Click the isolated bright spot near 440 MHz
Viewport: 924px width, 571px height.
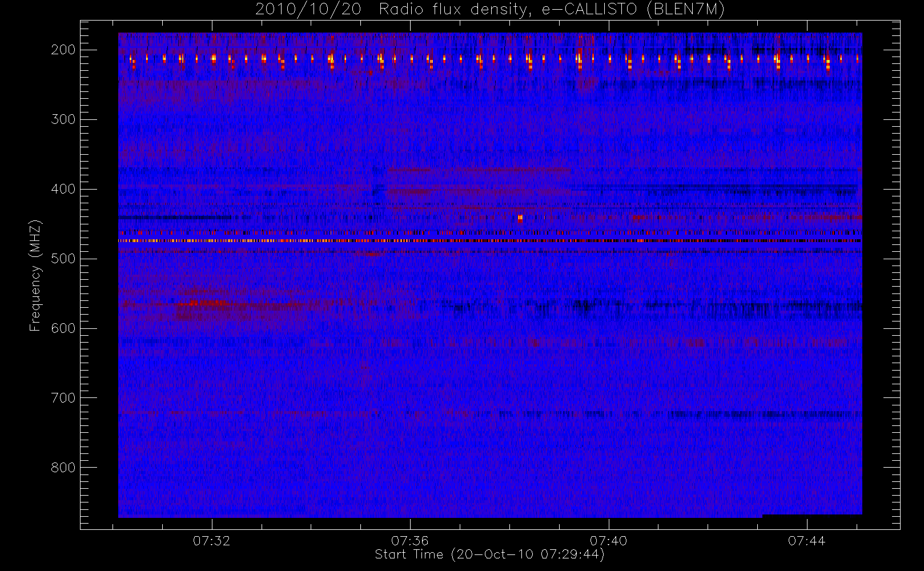(520, 218)
